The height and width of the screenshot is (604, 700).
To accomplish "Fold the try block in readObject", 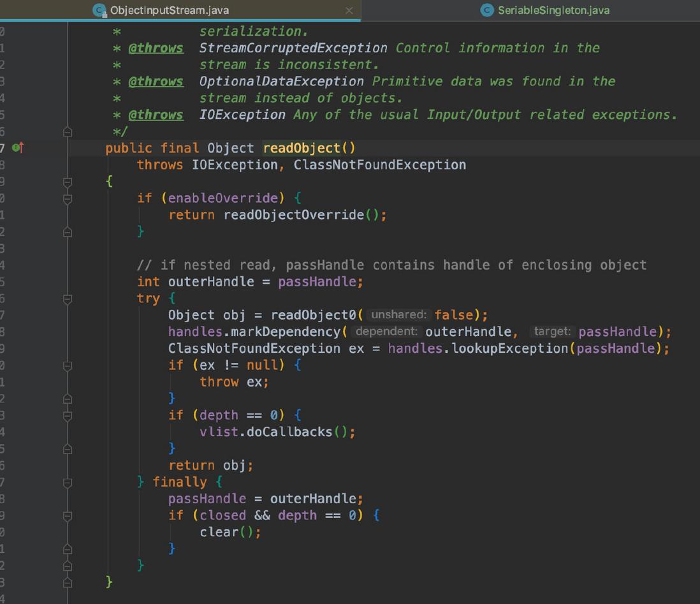I will (x=68, y=299).
